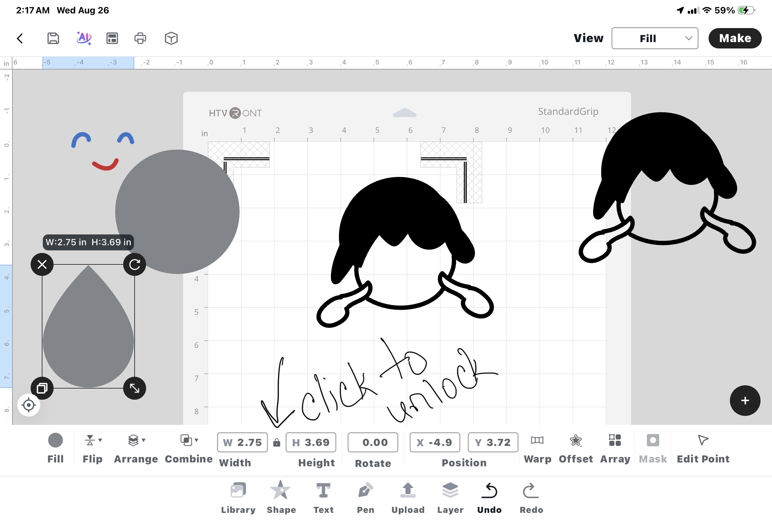Select the Pen tool
The width and height of the screenshot is (772, 532).
point(365,498)
